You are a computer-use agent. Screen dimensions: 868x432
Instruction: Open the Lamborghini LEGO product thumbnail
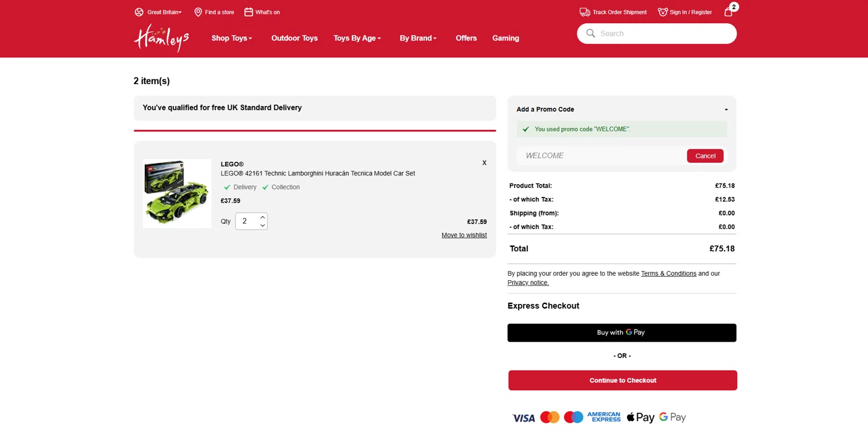click(x=177, y=193)
